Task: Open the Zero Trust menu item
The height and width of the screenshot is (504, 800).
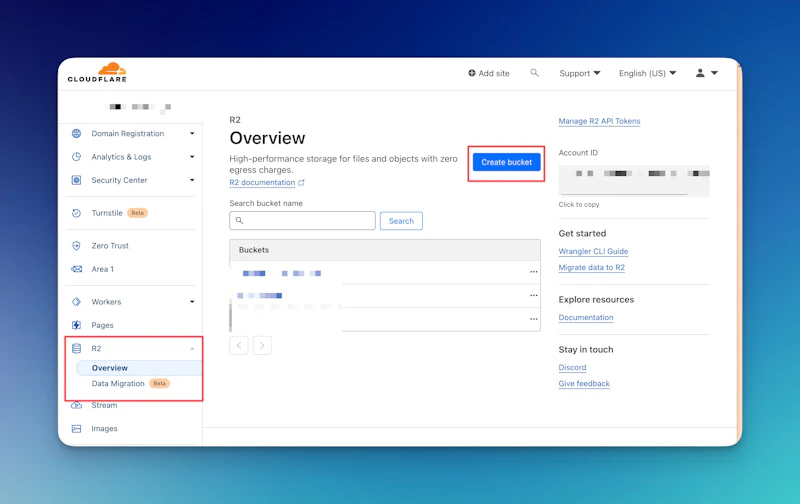Action: pos(110,246)
